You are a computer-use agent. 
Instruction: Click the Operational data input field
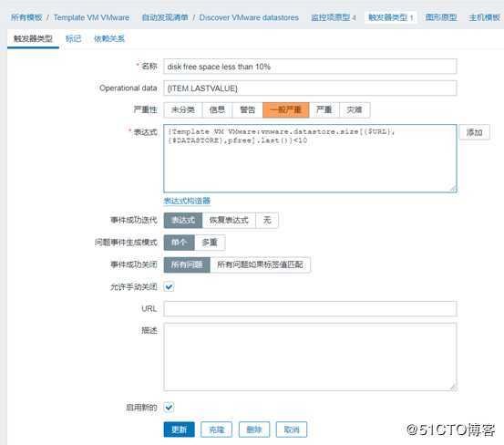coord(310,88)
